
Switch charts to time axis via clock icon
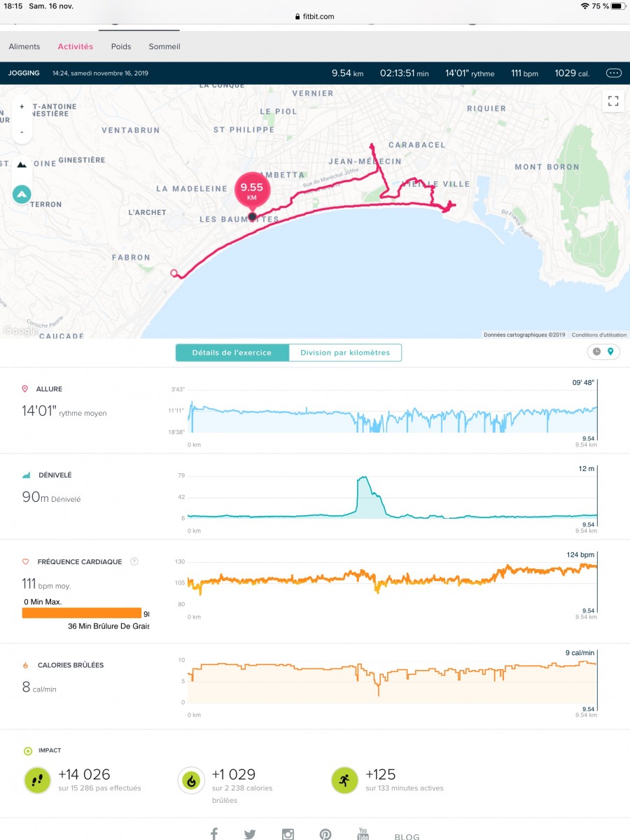pos(596,351)
